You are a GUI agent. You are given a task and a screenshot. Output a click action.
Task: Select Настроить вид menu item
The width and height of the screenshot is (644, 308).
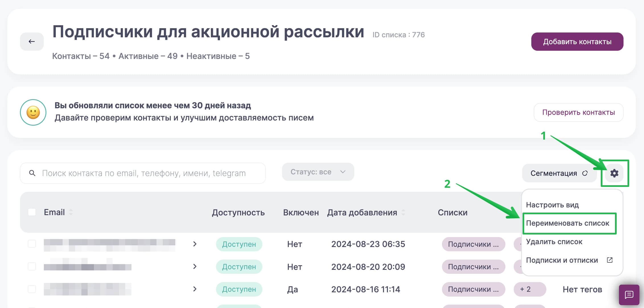[x=552, y=205]
